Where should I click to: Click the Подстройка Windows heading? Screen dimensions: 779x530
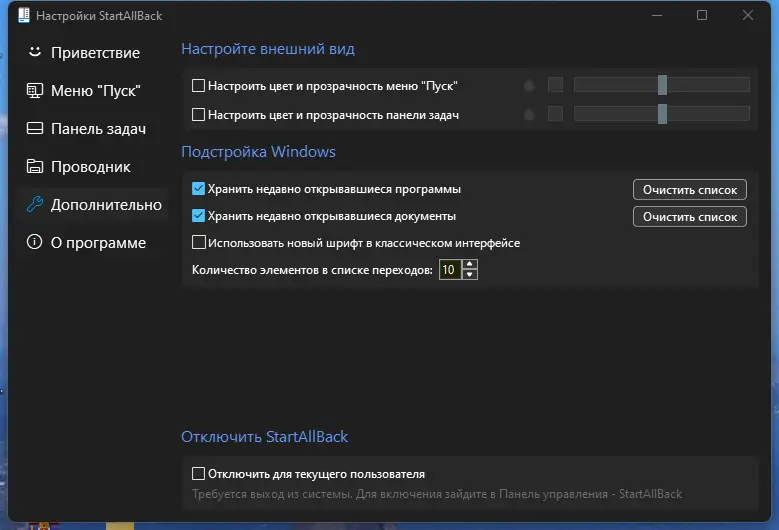pos(258,151)
